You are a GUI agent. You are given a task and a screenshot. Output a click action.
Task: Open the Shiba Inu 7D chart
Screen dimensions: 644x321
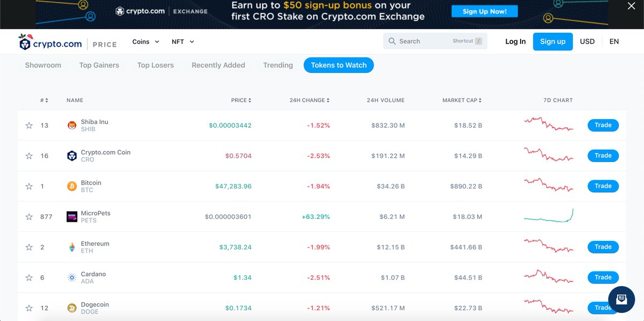[x=548, y=124]
